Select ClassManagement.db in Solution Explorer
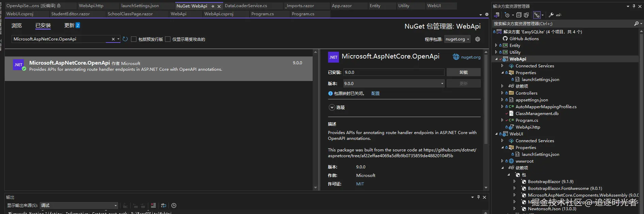Image resolution: width=644 pixels, height=214 pixels. pos(537,113)
